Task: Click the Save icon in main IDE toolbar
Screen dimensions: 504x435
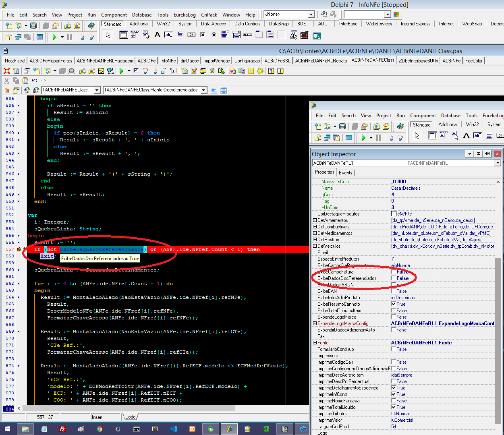Action: tap(33, 26)
